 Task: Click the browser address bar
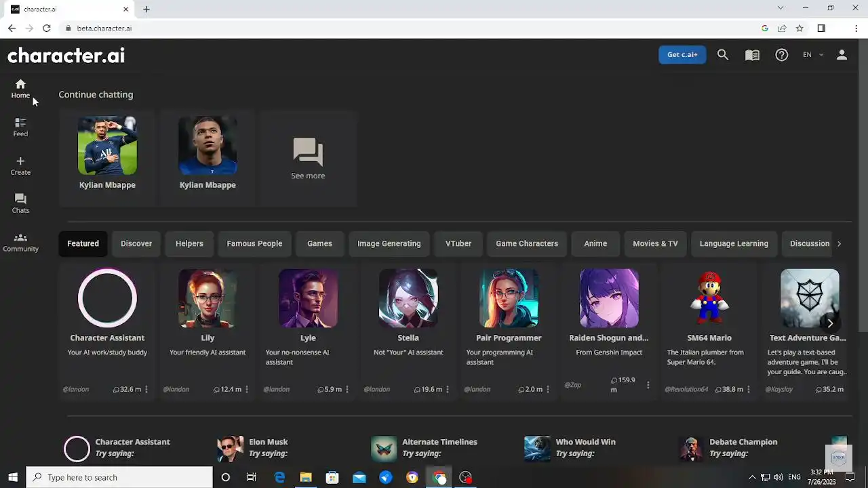[x=407, y=28]
